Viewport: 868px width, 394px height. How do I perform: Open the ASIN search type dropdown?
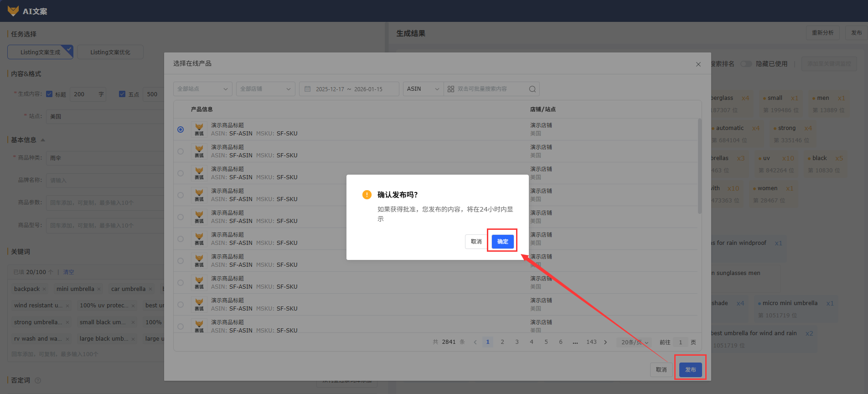pos(424,89)
